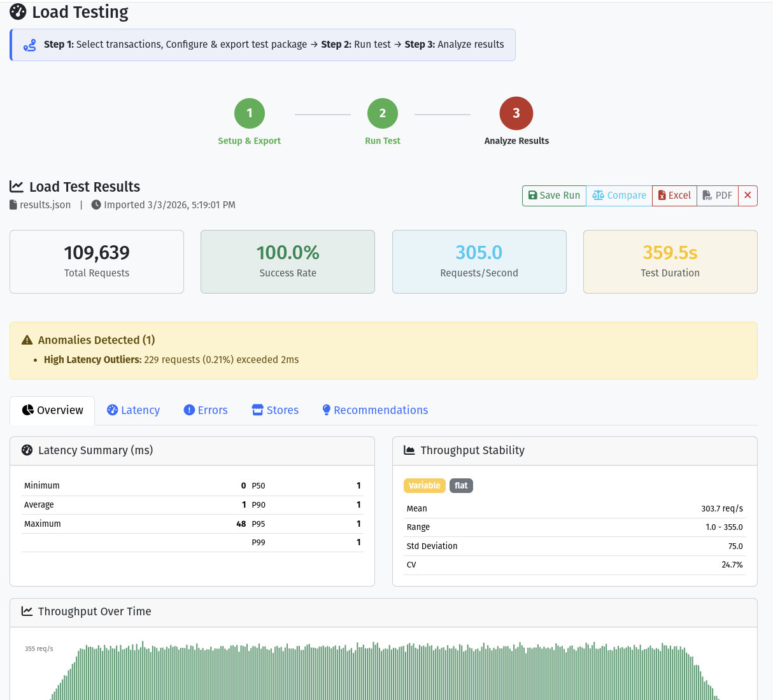
Task: Click the red step 3 Analyze Results circle
Action: [516, 113]
